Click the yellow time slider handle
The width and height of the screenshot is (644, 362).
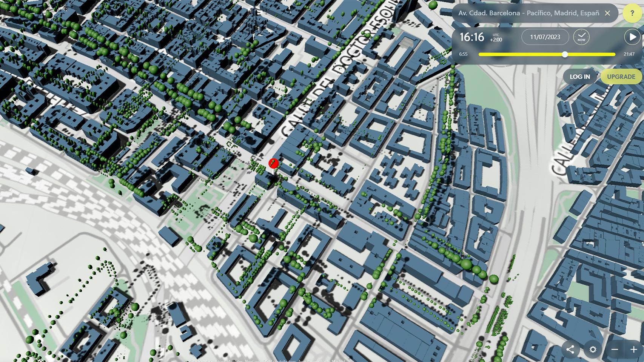coord(565,54)
